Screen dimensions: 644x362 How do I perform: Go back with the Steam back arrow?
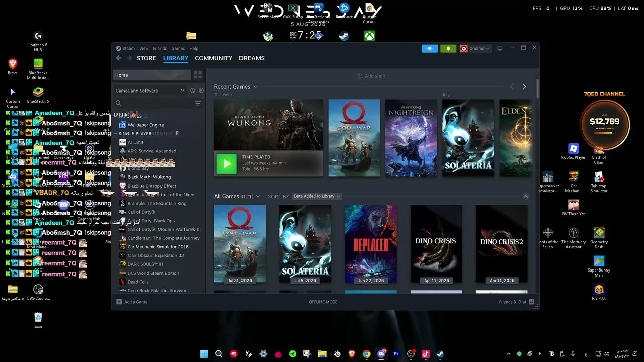tap(119, 58)
